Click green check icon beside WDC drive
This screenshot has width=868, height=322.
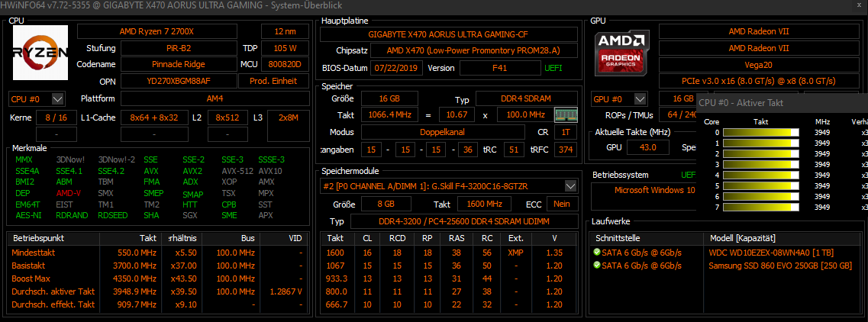597,253
